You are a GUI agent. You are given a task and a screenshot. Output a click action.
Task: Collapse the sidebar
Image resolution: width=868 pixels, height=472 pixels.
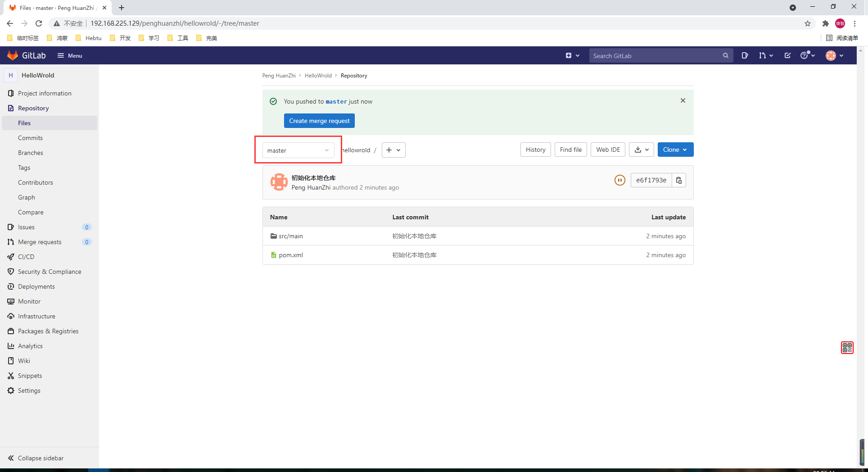coord(50,458)
